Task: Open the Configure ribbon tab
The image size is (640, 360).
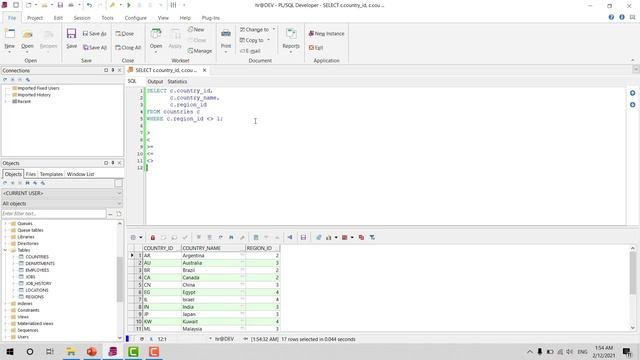Action: click(x=136, y=18)
